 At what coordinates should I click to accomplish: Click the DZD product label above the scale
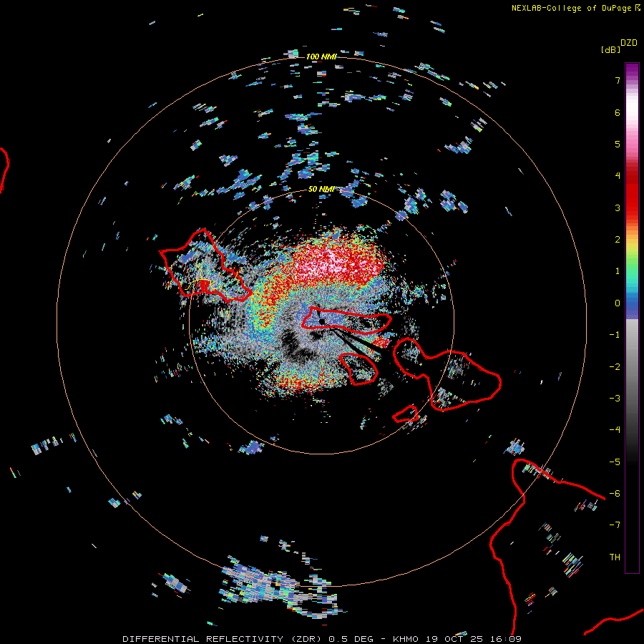[629, 43]
